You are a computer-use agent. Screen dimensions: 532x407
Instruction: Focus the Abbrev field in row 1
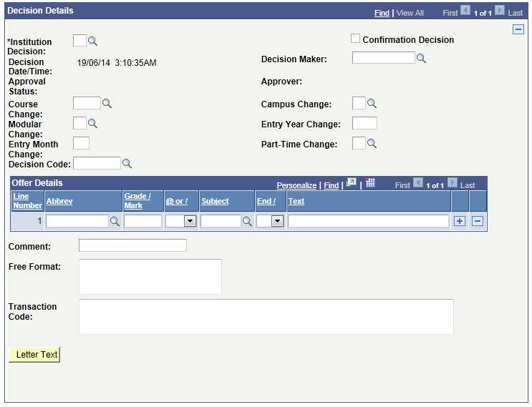click(x=77, y=221)
